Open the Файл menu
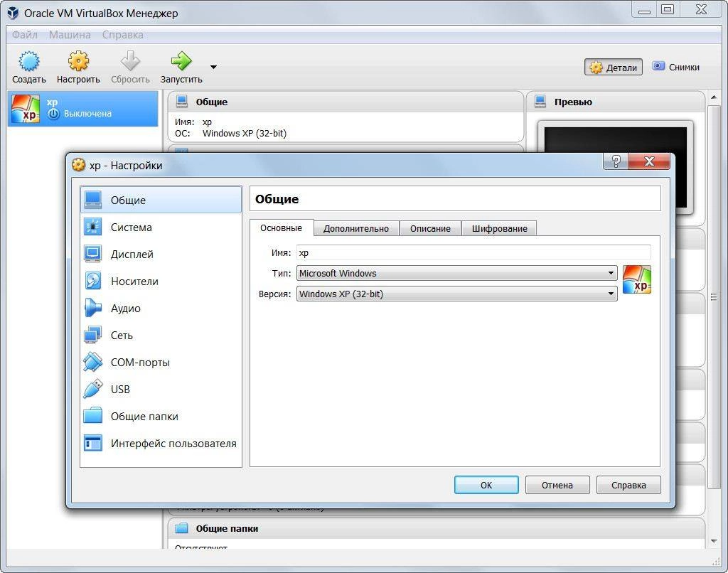This screenshot has width=728, height=573. 25,35
